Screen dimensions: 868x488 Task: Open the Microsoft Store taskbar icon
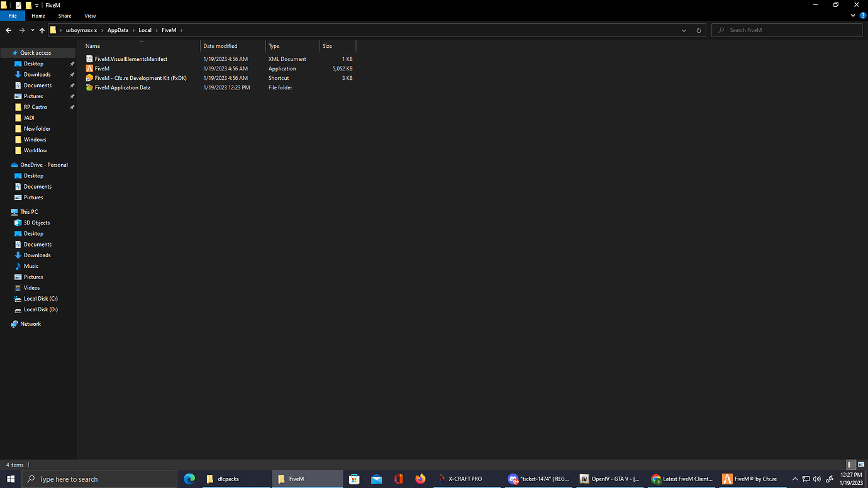(x=354, y=479)
